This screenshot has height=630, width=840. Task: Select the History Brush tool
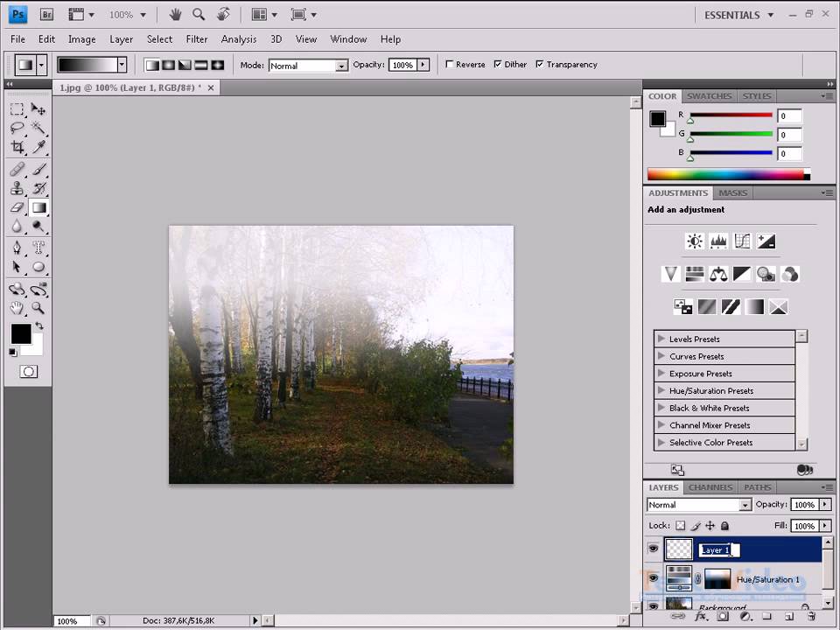[38, 188]
